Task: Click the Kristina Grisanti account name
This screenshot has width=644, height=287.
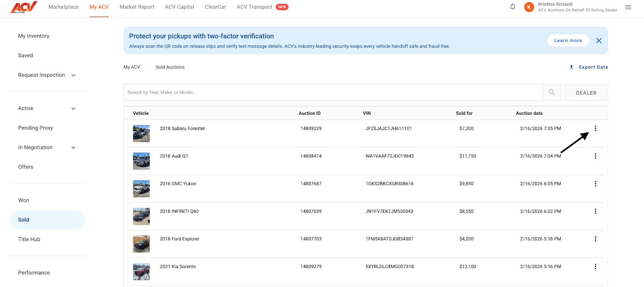Action: pyautogui.click(x=555, y=4)
